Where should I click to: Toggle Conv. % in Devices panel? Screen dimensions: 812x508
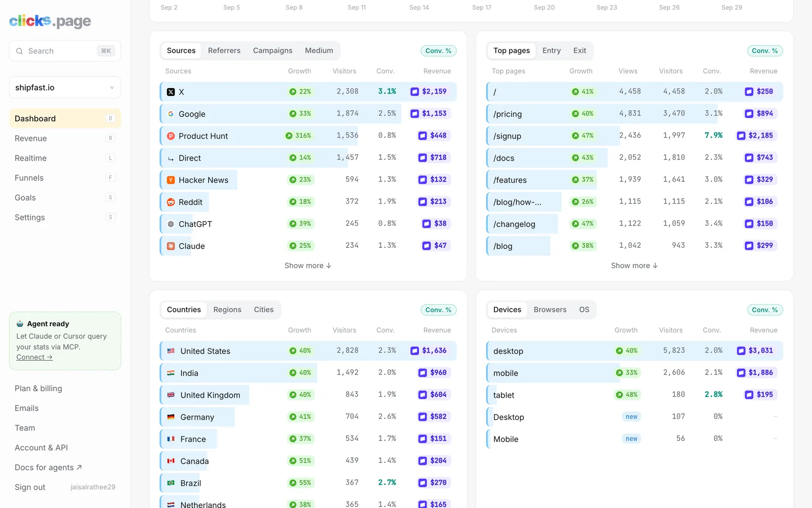(765, 310)
